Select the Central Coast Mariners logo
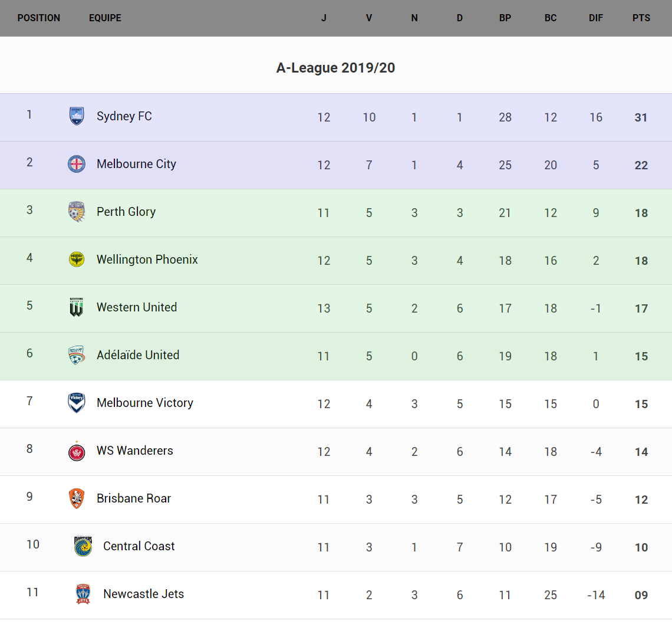This screenshot has height=624, width=672. (83, 546)
